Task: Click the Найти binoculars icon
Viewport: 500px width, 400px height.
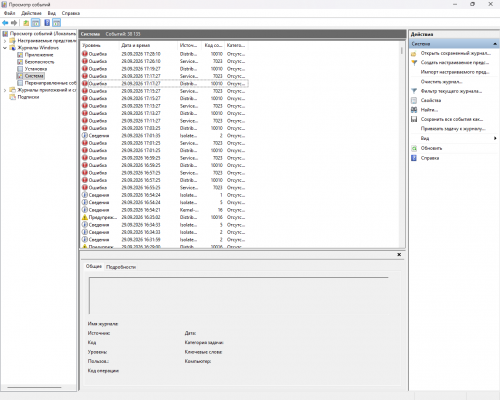Action: pyautogui.click(x=414, y=110)
